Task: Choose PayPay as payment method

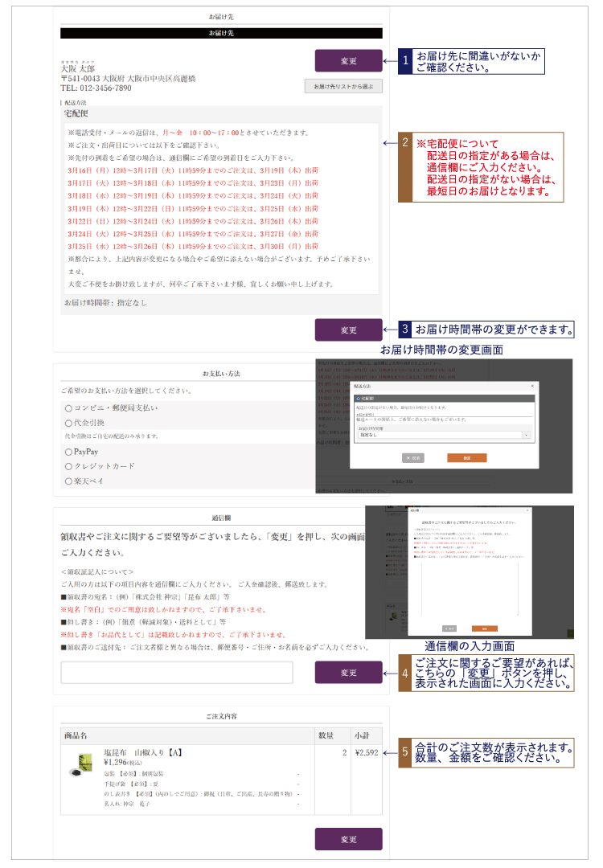Action: (x=68, y=452)
